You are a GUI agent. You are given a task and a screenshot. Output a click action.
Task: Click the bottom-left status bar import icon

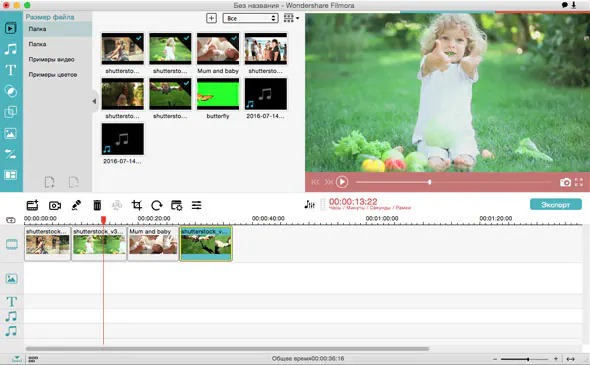pos(17,359)
